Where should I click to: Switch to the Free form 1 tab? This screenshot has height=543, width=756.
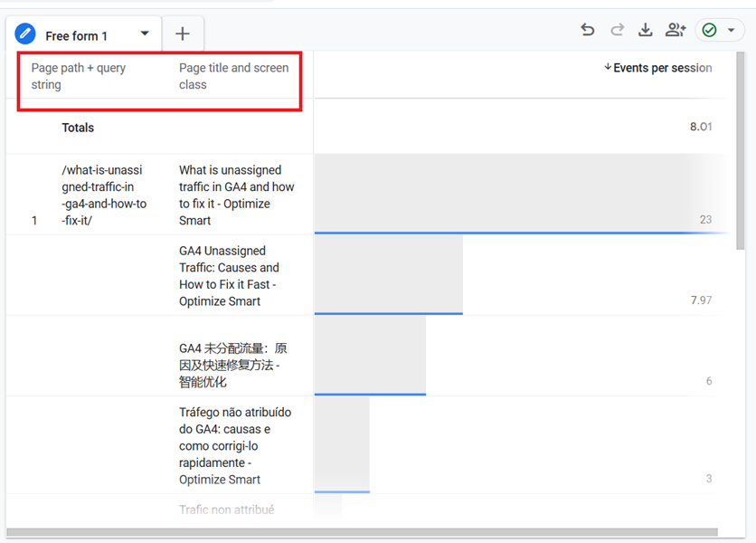[77, 33]
